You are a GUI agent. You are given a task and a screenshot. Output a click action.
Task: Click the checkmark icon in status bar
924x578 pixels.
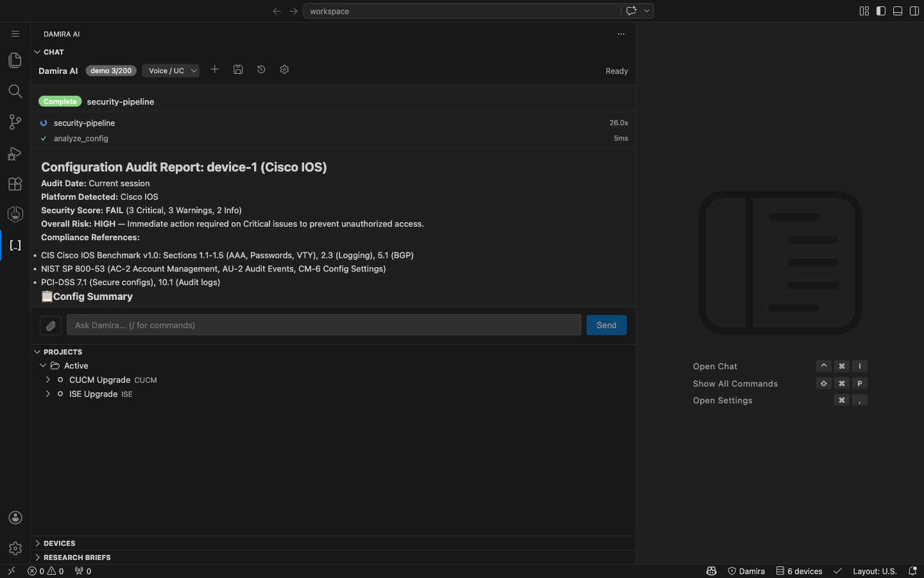[837, 571]
